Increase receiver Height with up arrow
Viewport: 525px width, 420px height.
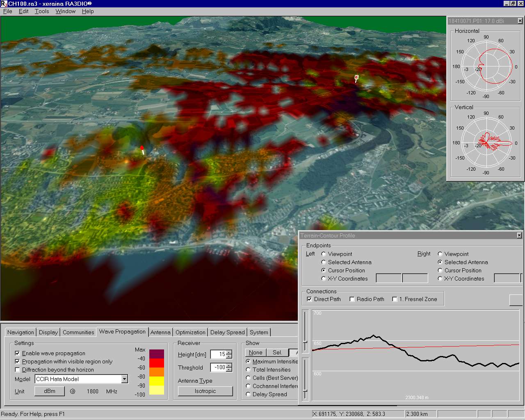tap(229, 352)
